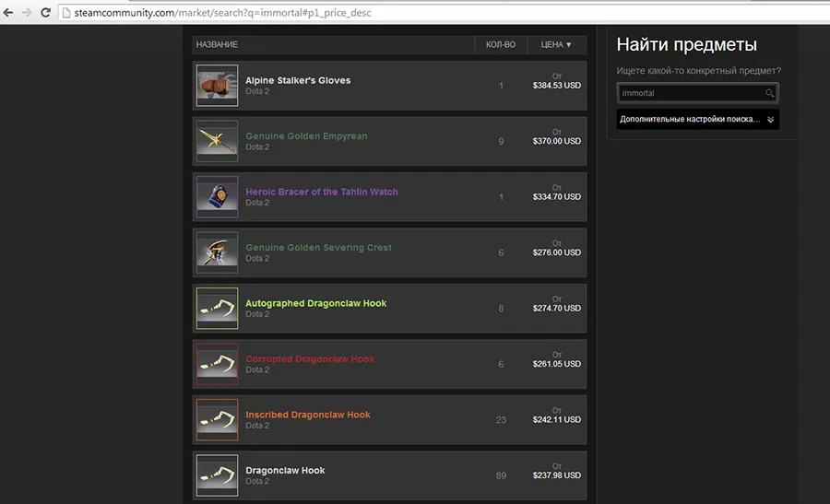Image resolution: width=830 pixels, height=504 pixels.
Task: Sort by КОЛ-ВО column header
Action: pyautogui.click(x=501, y=44)
